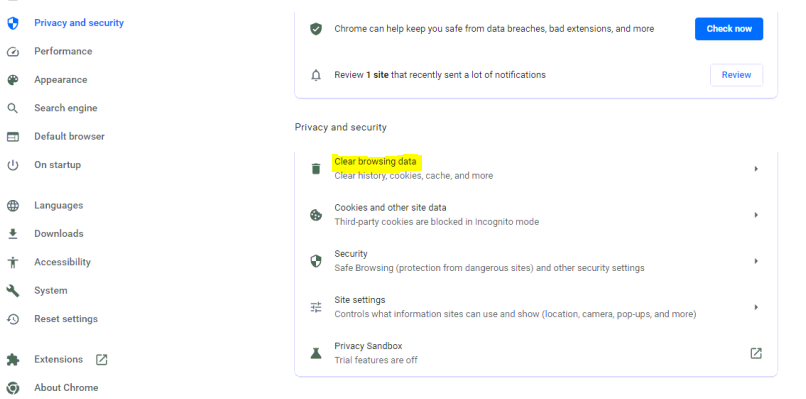Image resolution: width=806 pixels, height=399 pixels.
Task: Click the Privacy Sandbox external link icon
Action: [756, 353]
